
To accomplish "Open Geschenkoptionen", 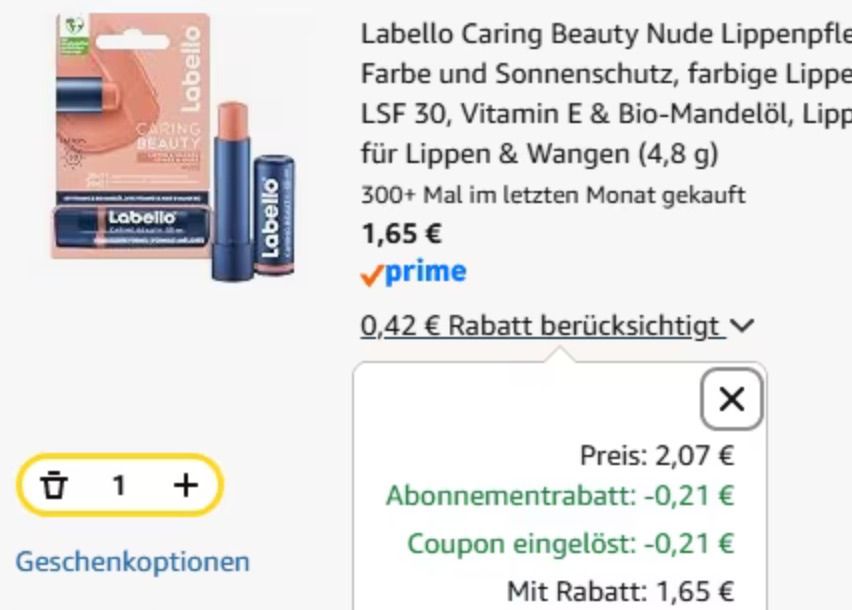I will [133, 561].
